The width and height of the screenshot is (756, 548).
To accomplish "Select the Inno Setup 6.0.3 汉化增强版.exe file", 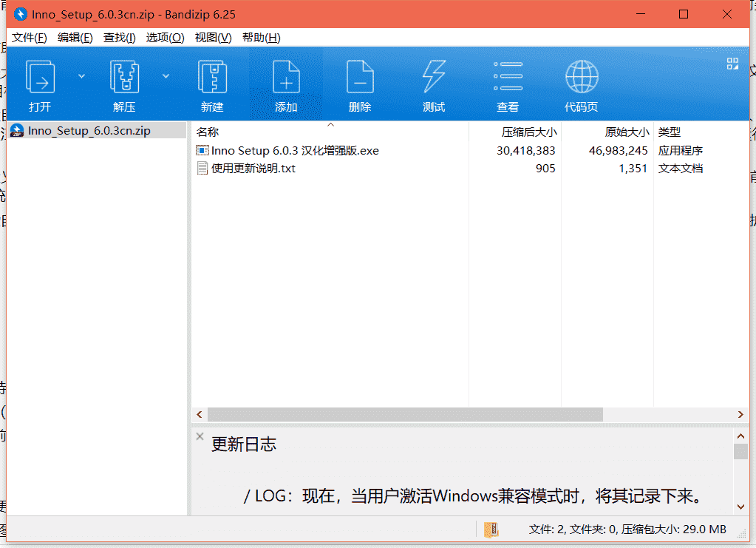I will click(x=295, y=151).
